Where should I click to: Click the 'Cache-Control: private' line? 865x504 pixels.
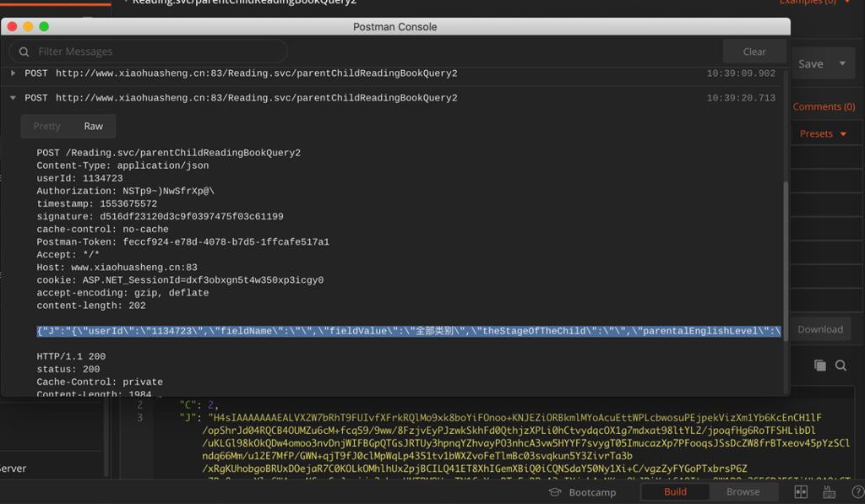pos(100,382)
